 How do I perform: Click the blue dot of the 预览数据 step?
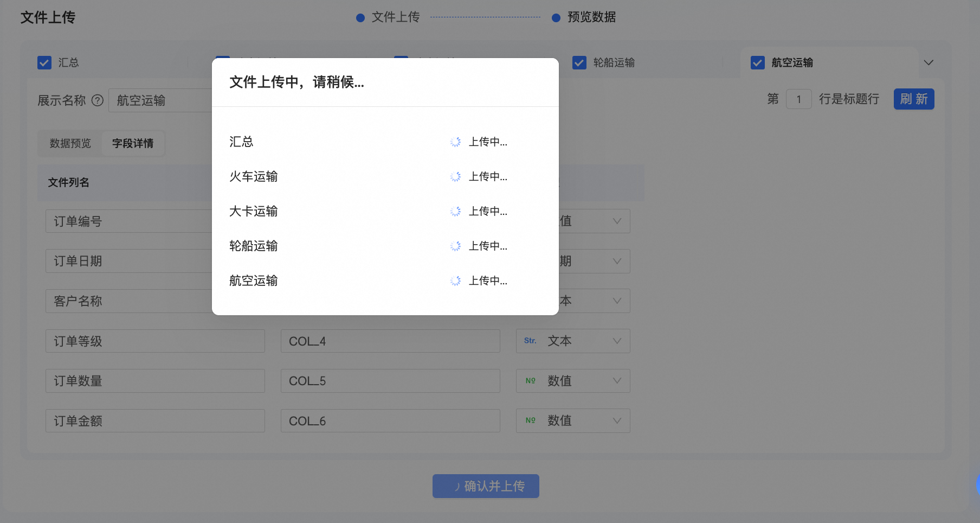tap(556, 18)
